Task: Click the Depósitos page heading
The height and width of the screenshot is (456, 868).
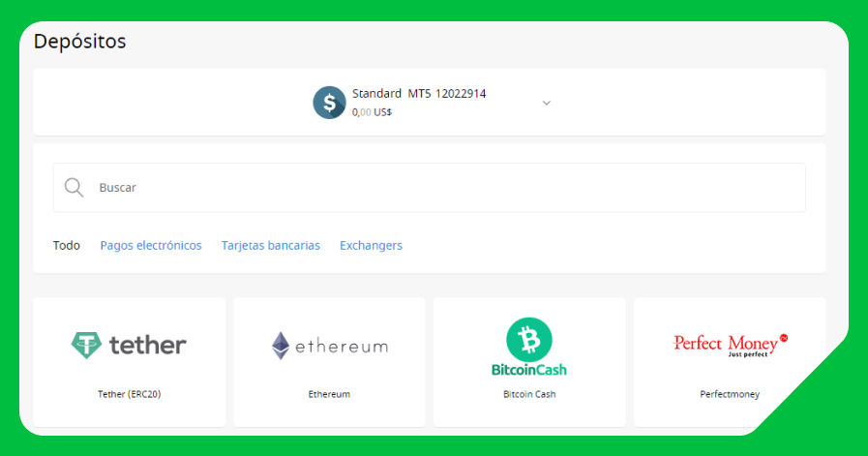Action: (79, 42)
